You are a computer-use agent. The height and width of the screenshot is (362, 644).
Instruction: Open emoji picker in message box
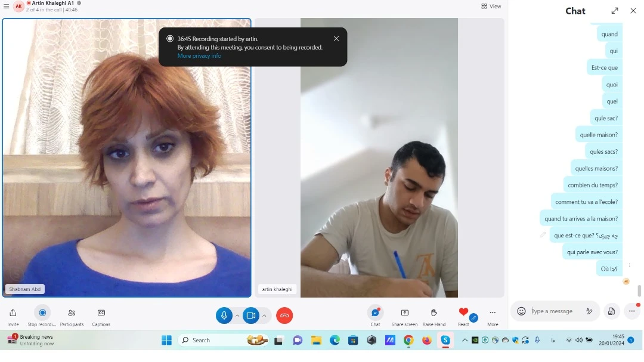tap(521, 311)
